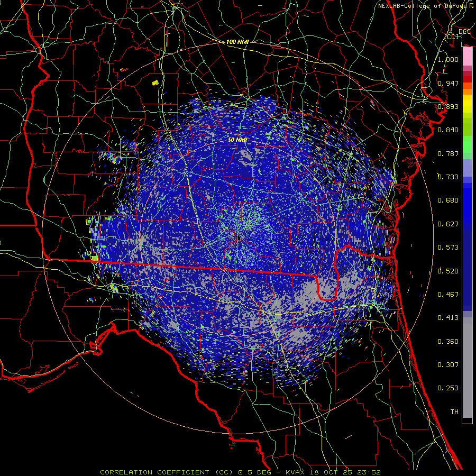Click the 100 NMI range ring label
Image resolution: width=476 pixels, height=476 pixels.
(237, 42)
